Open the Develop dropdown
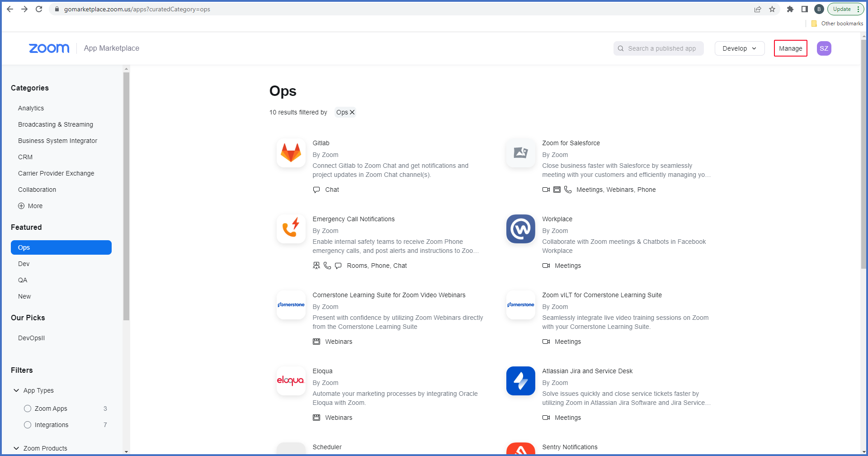The image size is (868, 456). pos(740,48)
